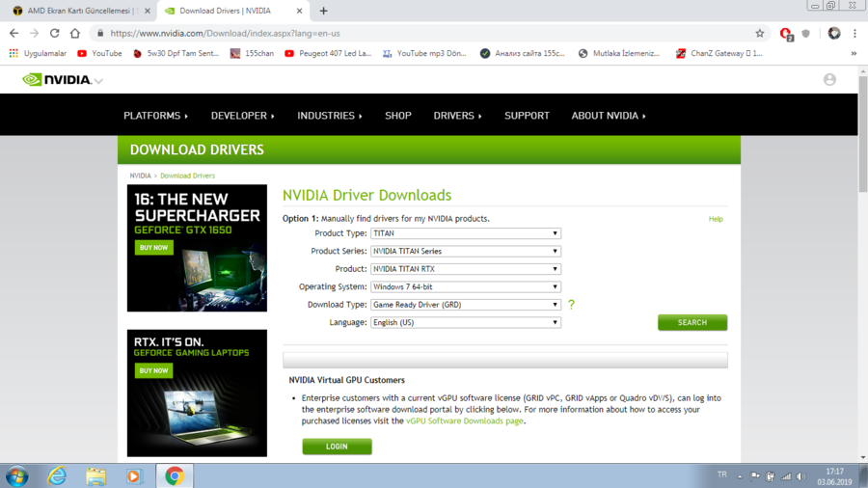Open the DRIVERS menu

point(457,116)
